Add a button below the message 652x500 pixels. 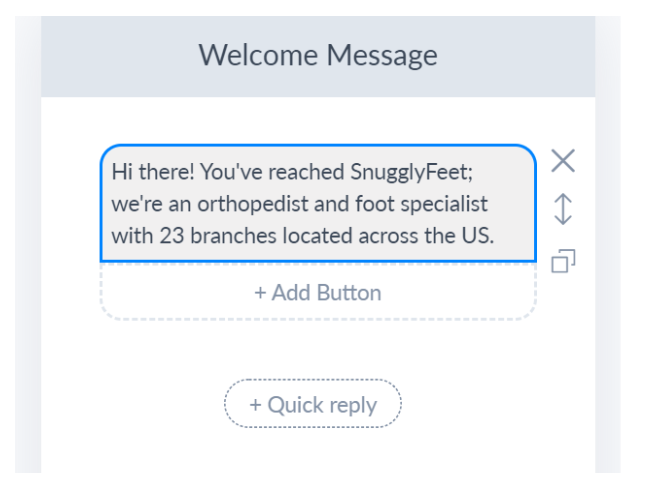click(x=318, y=292)
